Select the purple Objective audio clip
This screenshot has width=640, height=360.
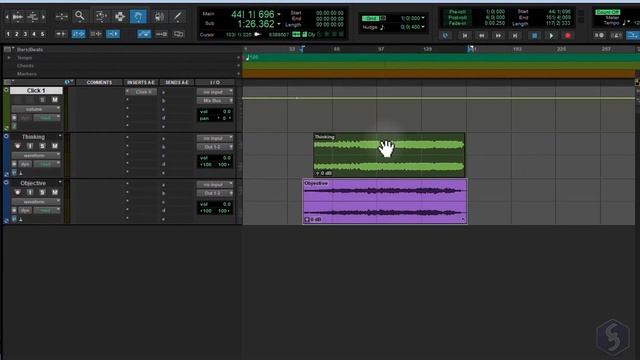(385, 201)
